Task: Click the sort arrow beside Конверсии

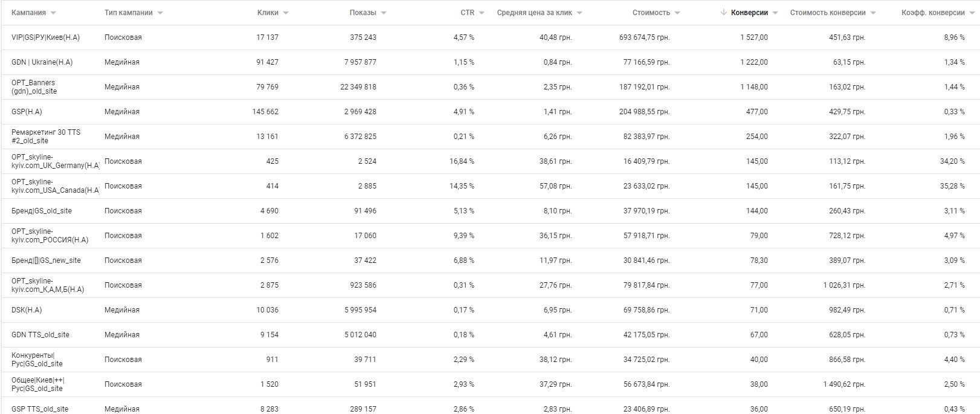Action: coord(724,13)
